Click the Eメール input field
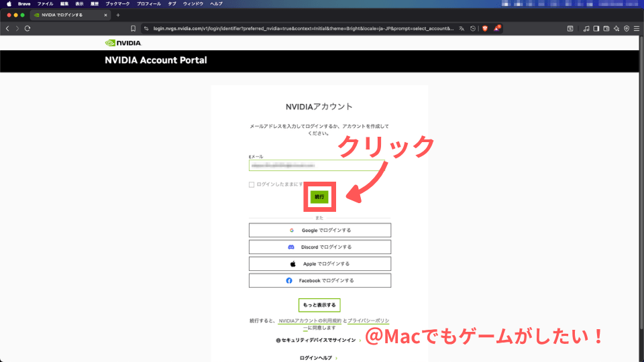Image resolution: width=644 pixels, height=362 pixels. coord(319,165)
